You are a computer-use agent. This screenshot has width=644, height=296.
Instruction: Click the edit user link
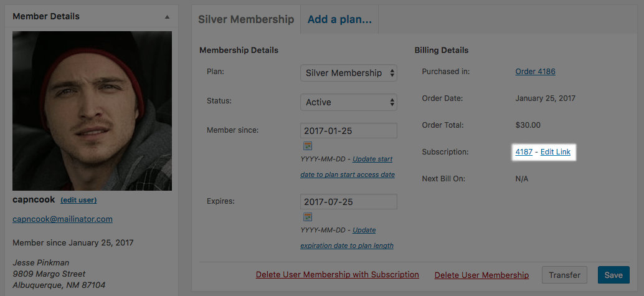(x=78, y=200)
